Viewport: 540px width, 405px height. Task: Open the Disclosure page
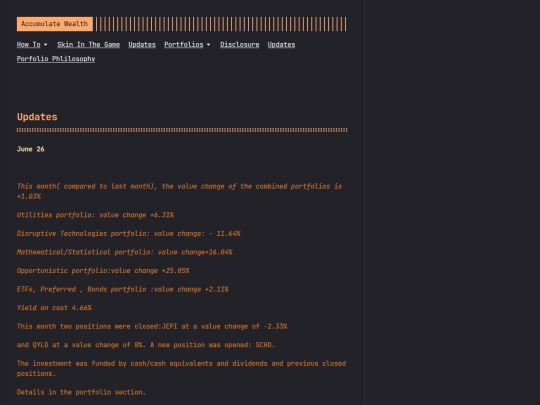[x=240, y=45]
